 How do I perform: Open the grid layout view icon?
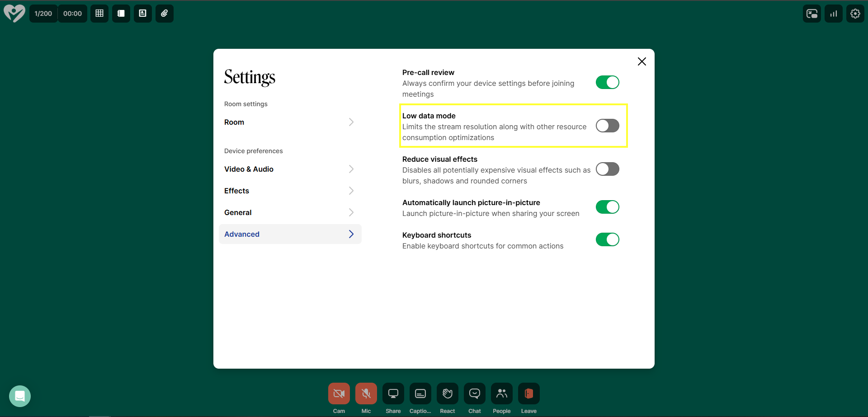click(99, 14)
